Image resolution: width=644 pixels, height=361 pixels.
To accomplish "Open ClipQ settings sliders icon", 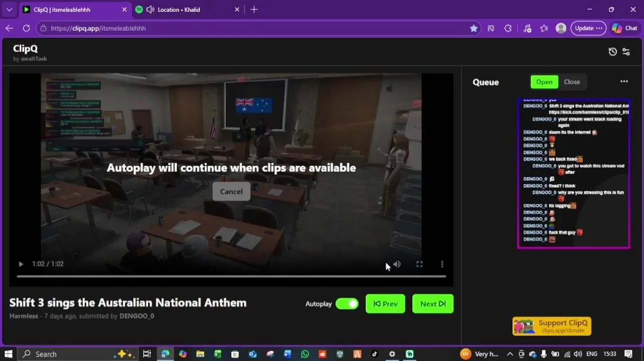I will pyautogui.click(x=626, y=52).
